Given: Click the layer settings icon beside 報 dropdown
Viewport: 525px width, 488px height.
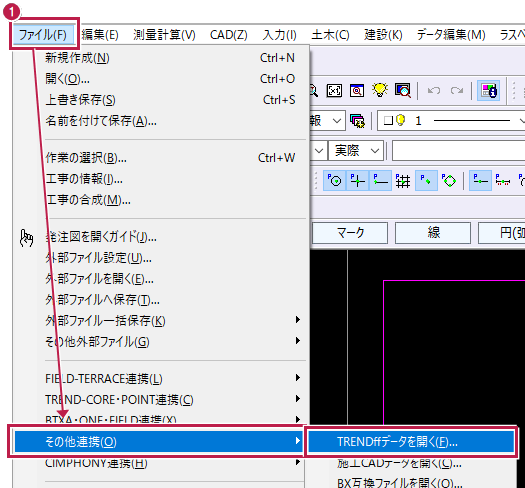Looking at the screenshot, I should pyautogui.click(x=357, y=121).
